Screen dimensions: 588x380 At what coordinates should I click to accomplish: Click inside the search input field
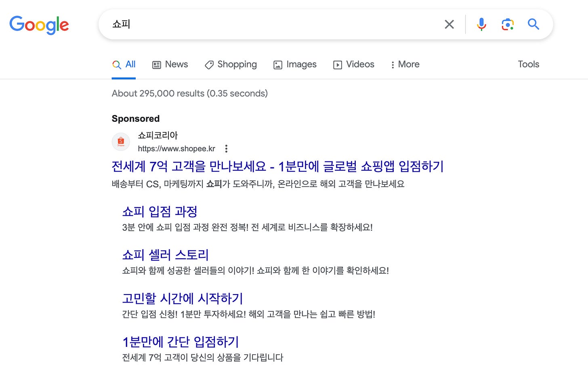[242, 24]
